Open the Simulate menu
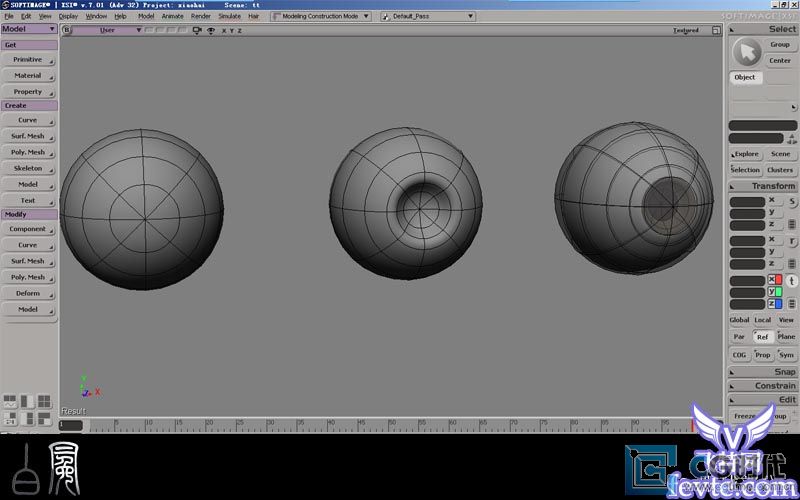Viewport: 800px width, 500px height. 230,16
